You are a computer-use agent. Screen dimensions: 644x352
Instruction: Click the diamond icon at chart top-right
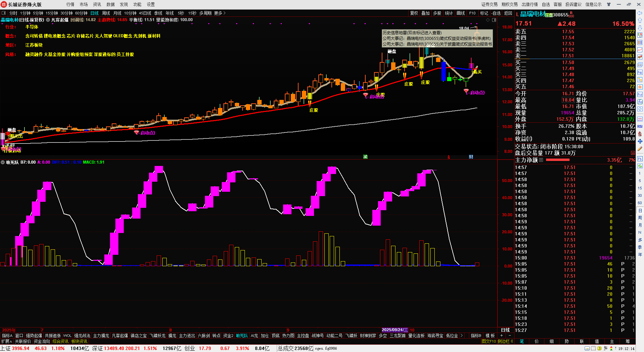488,20
